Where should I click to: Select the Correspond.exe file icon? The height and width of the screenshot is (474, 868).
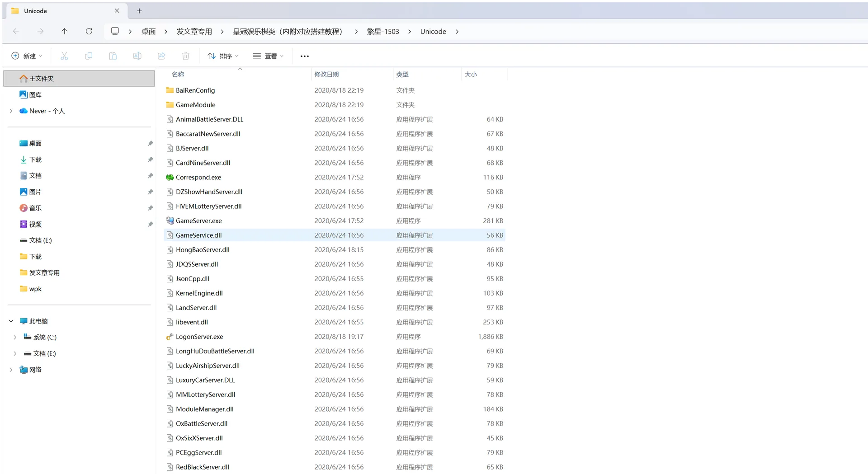(170, 178)
